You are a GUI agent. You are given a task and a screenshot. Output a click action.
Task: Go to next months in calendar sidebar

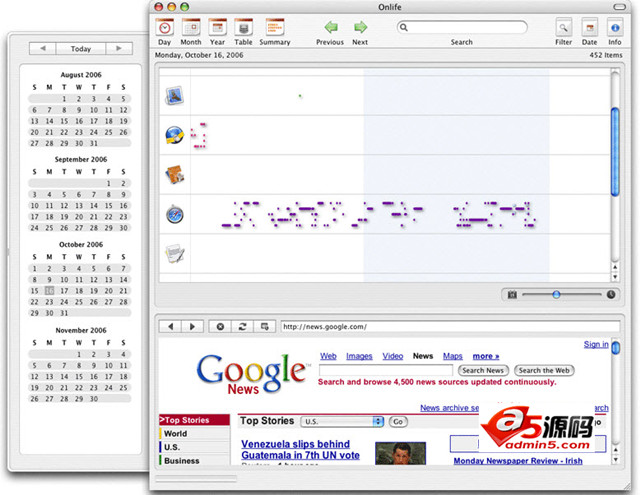tap(119, 49)
